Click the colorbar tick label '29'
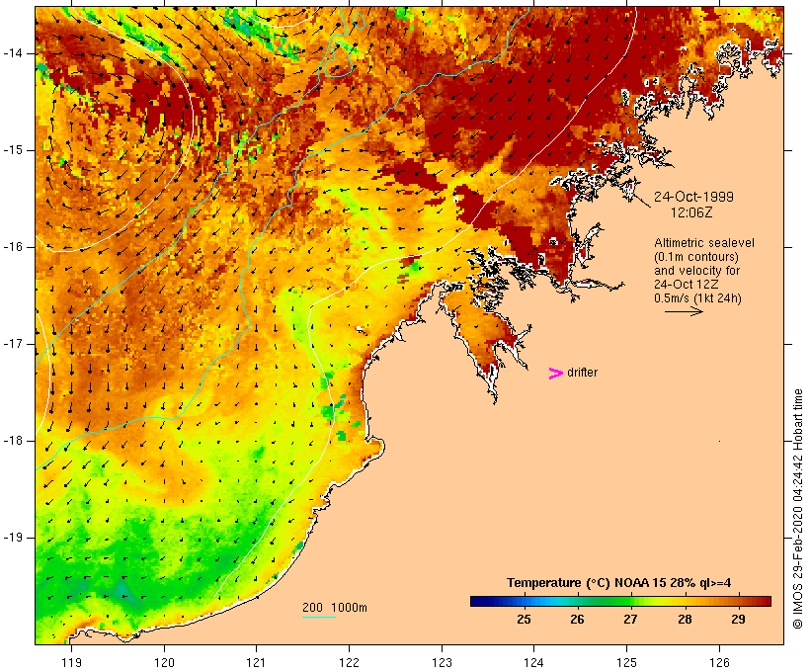The height and width of the screenshot is (672, 810). click(x=739, y=620)
